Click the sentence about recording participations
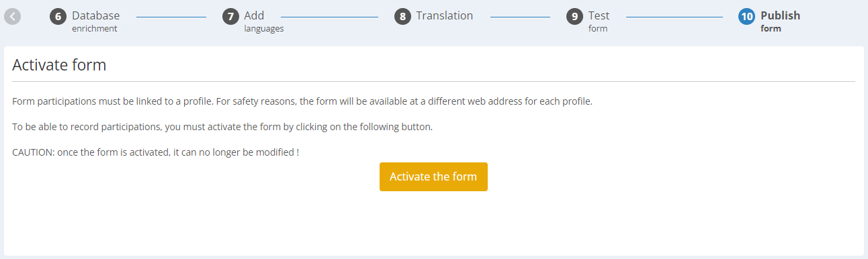Viewport: 868px width, 259px height. [x=222, y=127]
